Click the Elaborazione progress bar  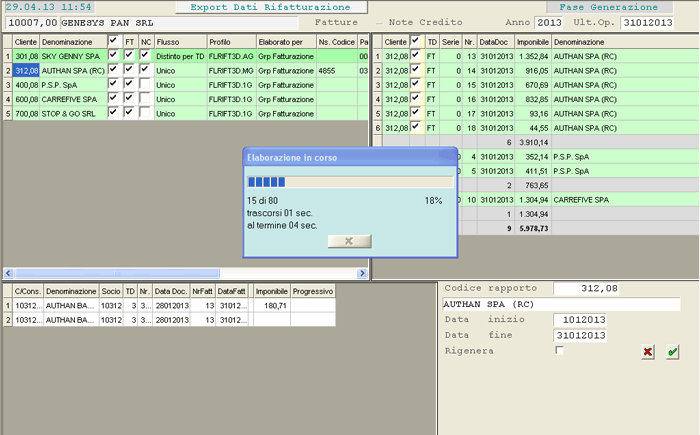click(350, 182)
